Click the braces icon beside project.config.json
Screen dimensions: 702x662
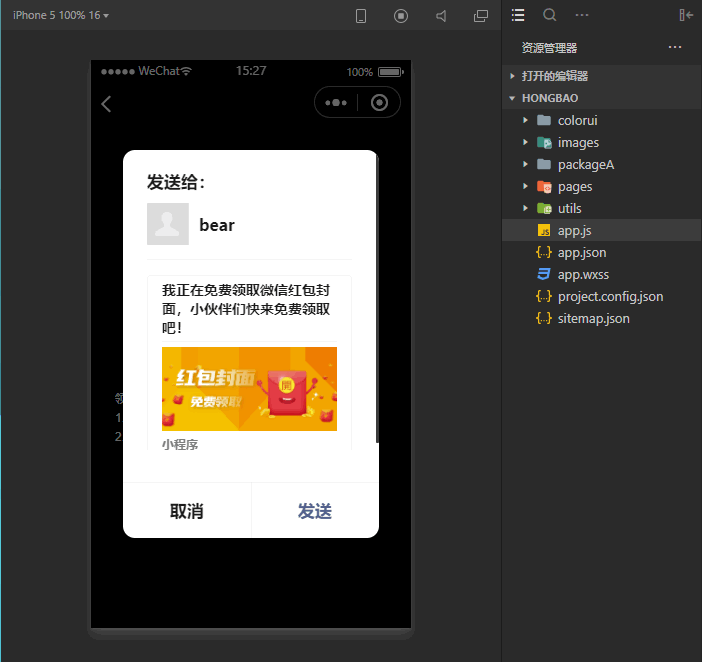(x=544, y=296)
